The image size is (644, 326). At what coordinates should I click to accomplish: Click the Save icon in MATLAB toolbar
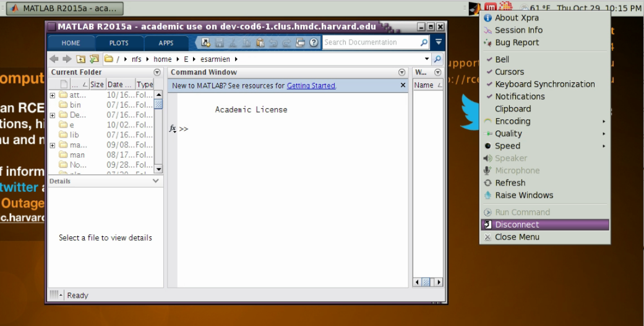(x=219, y=42)
